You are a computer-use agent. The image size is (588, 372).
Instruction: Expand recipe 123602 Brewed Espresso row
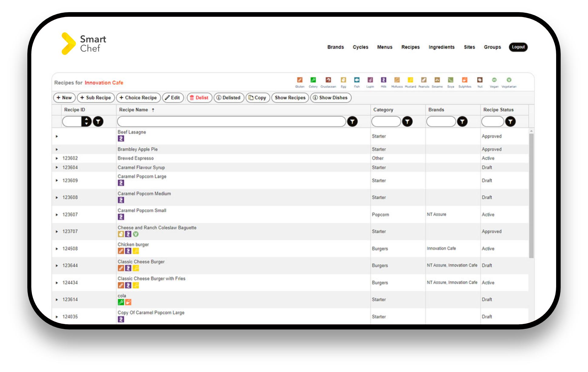(56, 158)
